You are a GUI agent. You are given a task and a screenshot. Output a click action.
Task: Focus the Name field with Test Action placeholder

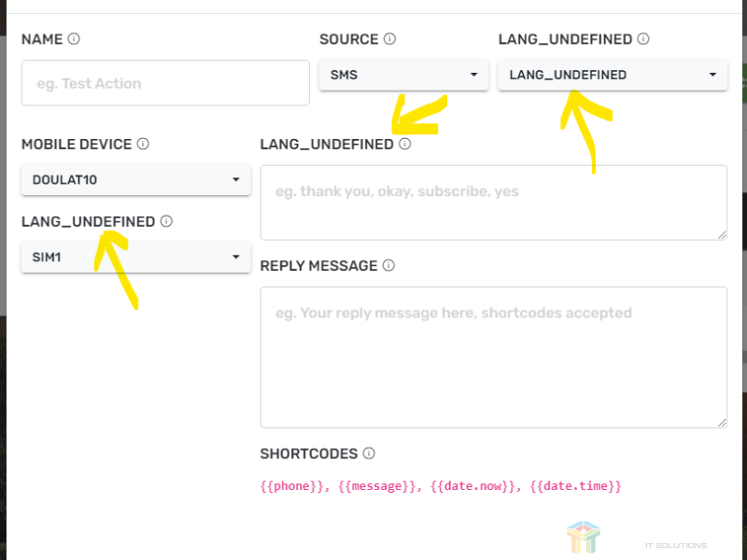point(165,83)
